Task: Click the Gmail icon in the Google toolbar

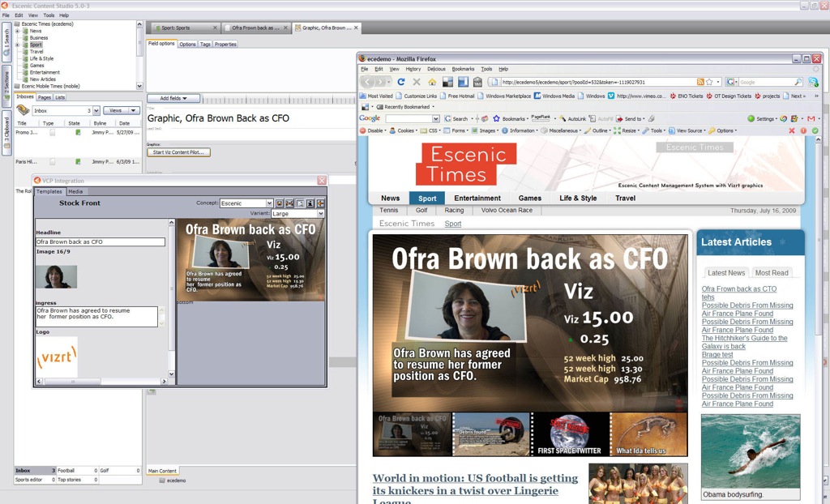Action: click(x=811, y=118)
